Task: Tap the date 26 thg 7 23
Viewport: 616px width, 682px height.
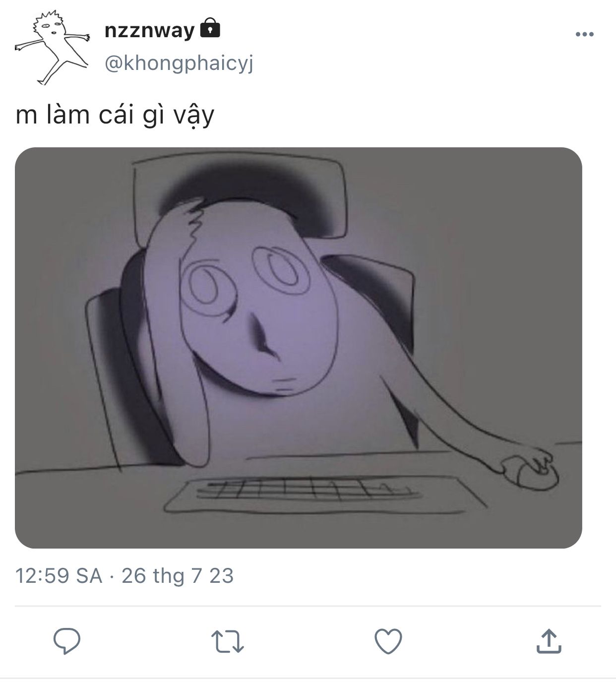Action: tap(178, 576)
